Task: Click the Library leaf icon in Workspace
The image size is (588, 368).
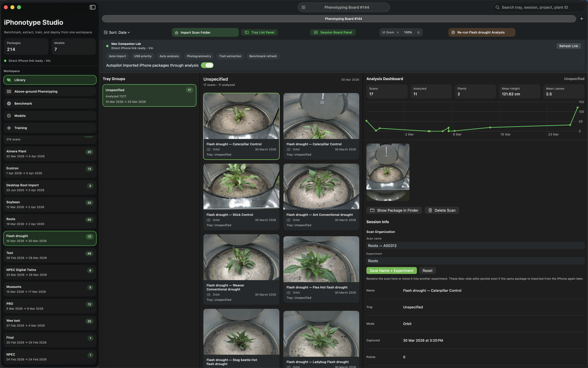Action: pyautogui.click(x=9, y=80)
